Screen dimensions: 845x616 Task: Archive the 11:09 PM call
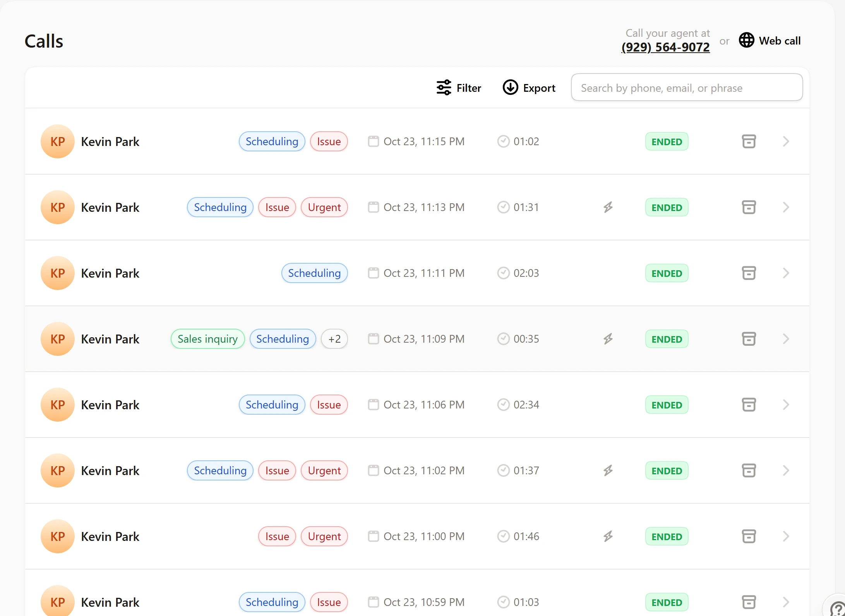749,339
